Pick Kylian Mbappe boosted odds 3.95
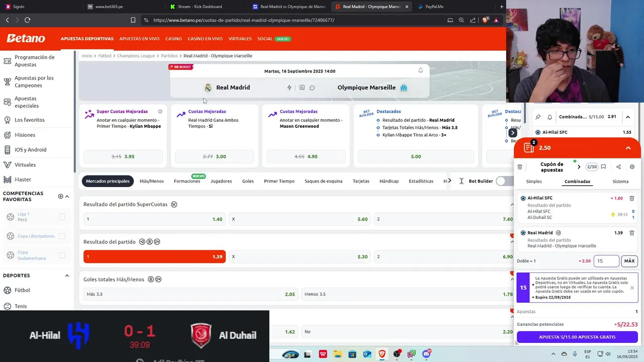 [x=123, y=156]
